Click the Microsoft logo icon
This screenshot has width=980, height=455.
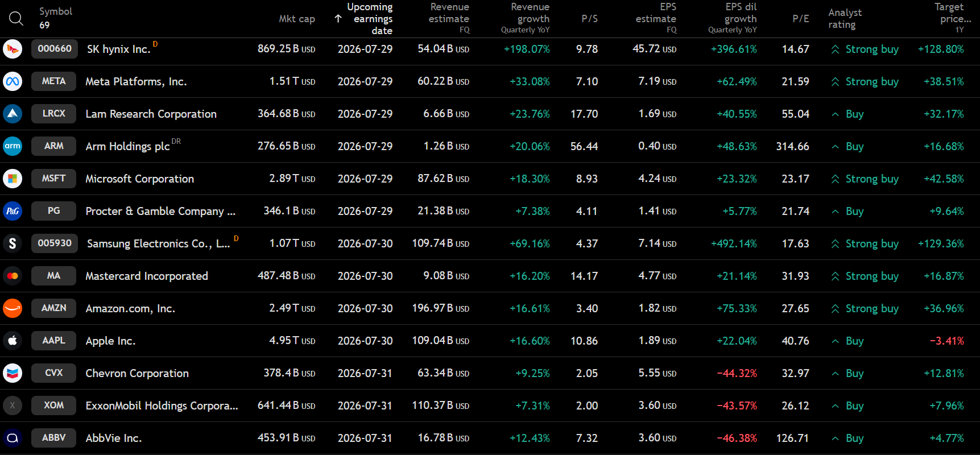point(13,179)
